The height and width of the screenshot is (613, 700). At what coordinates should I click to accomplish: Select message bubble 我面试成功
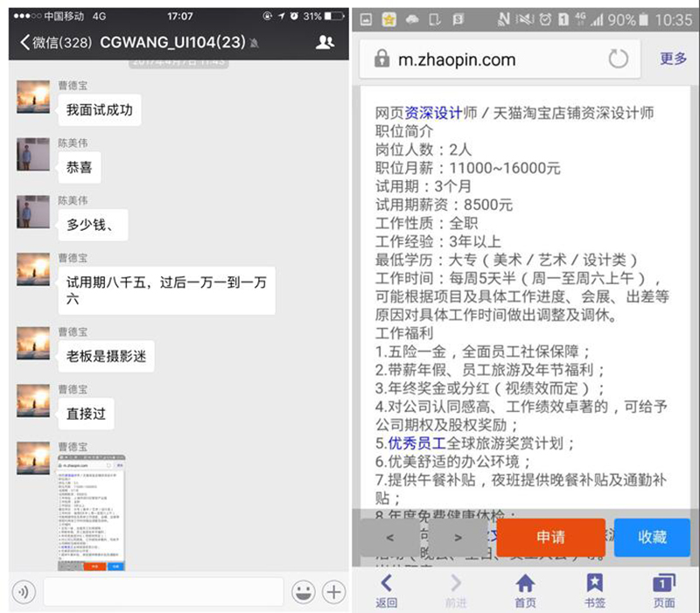click(99, 110)
